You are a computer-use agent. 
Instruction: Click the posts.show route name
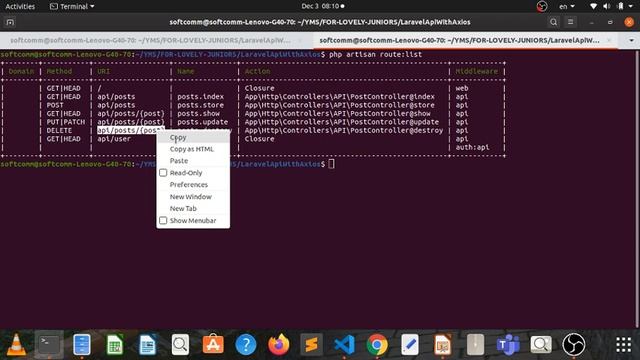tap(198, 113)
